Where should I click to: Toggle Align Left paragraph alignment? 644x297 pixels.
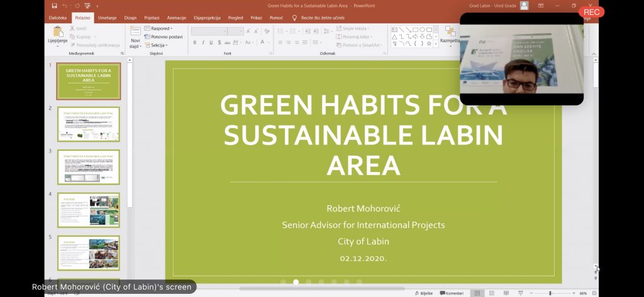coord(280,43)
